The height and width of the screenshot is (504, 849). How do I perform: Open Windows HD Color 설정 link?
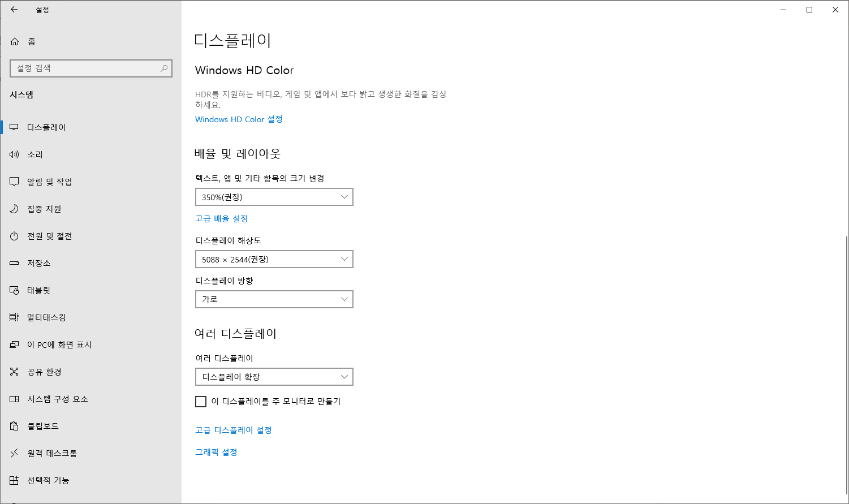[238, 119]
